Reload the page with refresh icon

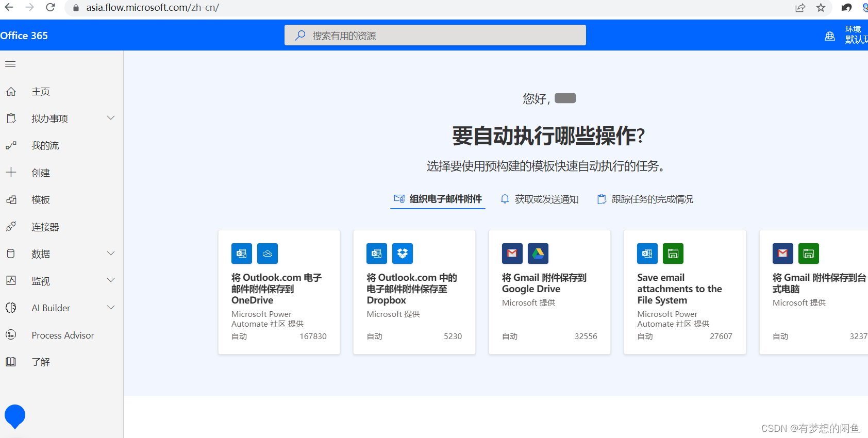50,7
